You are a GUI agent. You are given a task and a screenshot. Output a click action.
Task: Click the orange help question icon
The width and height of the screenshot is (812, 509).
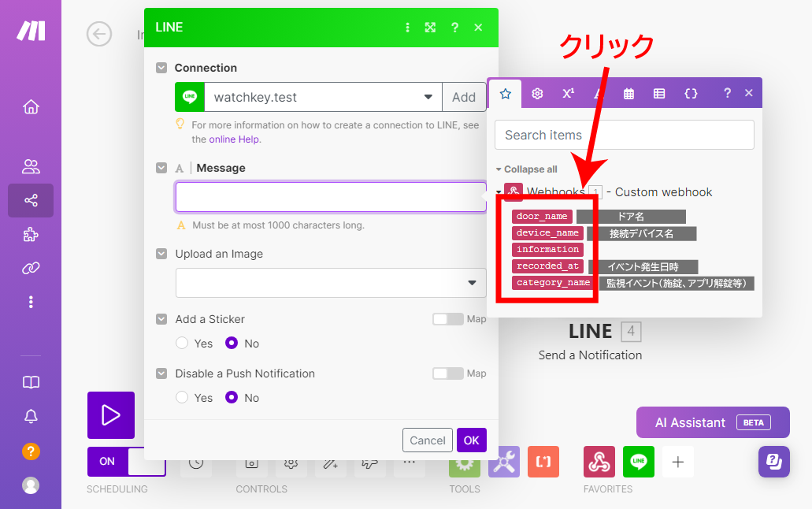tap(31, 451)
